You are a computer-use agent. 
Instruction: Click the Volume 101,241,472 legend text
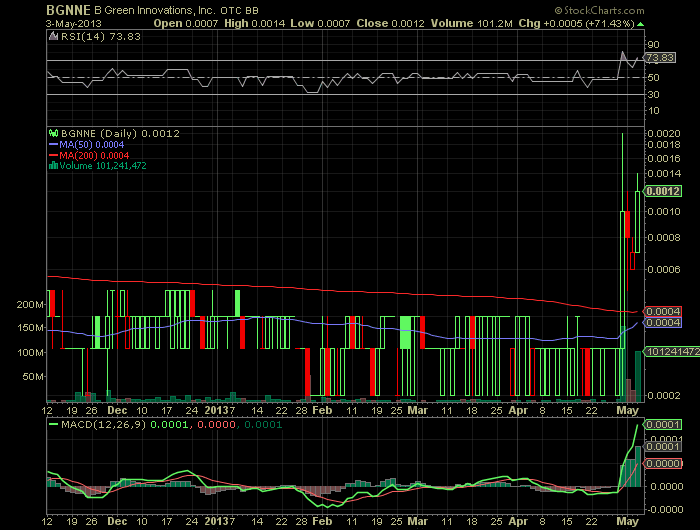pos(103,166)
